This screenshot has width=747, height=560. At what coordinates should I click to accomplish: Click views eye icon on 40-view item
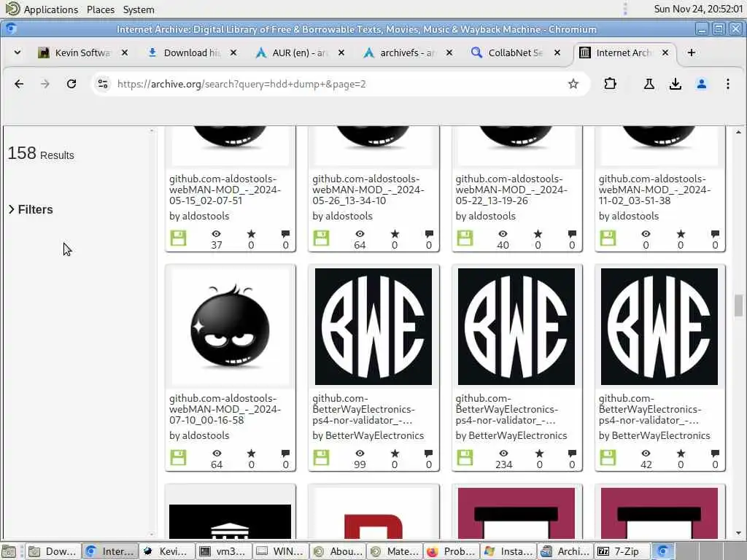pyautogui.click(x=503, y=234)
